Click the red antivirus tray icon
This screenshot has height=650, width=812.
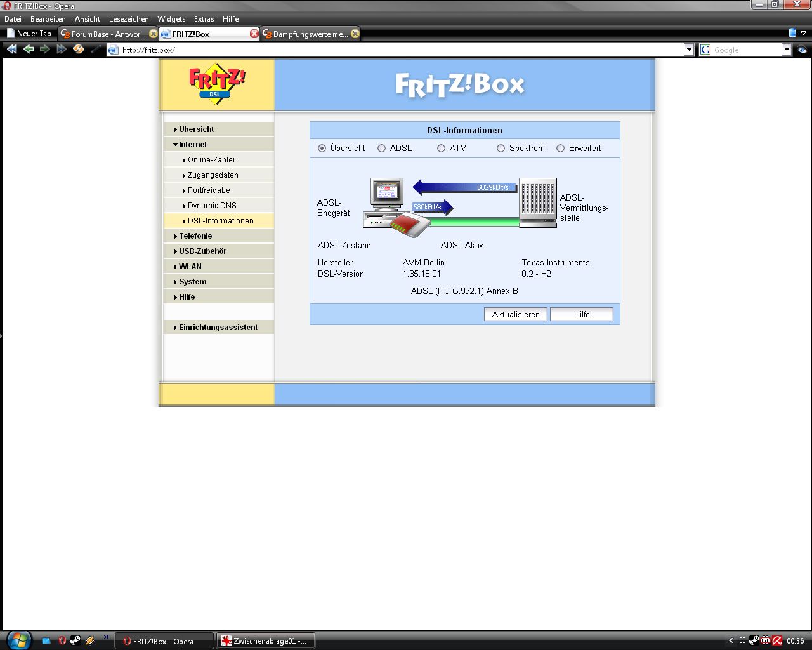pos(777,640)
